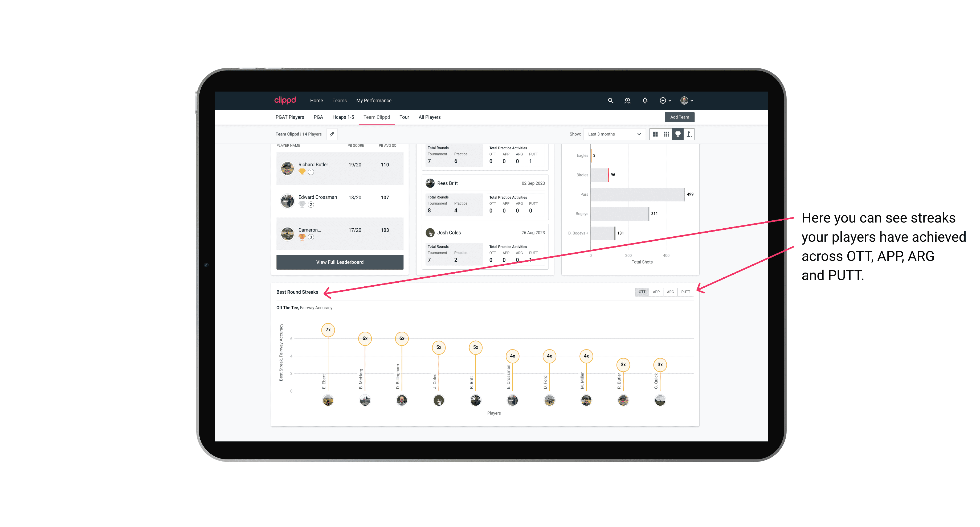This screenshot has height=527, width=980.
Task: Expand the Team Clippd tab options
Action: point(376,117)
